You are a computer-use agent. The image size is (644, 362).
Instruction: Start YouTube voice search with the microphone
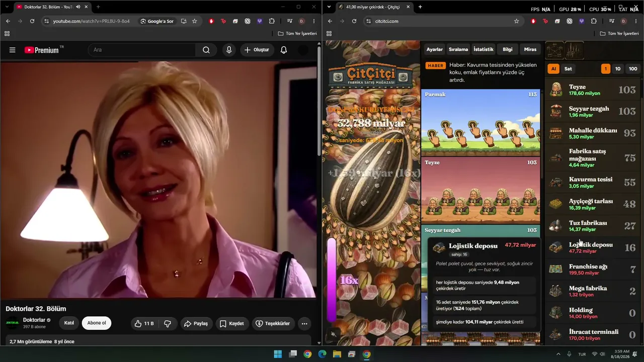click(229, 50)
